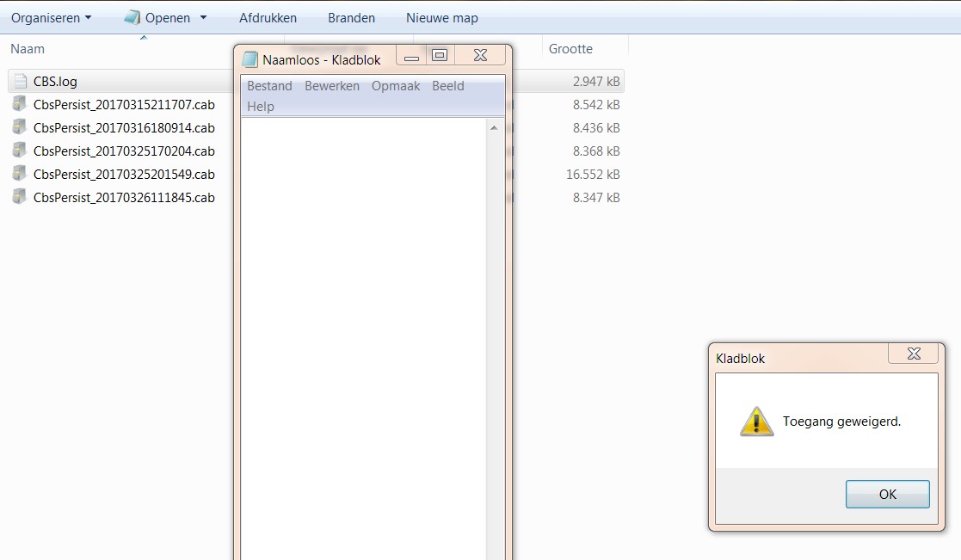Screen dimensions: 961x560
Task: Click the Kladblok scrollbar up arrow
Action: (x=494, y=127)
